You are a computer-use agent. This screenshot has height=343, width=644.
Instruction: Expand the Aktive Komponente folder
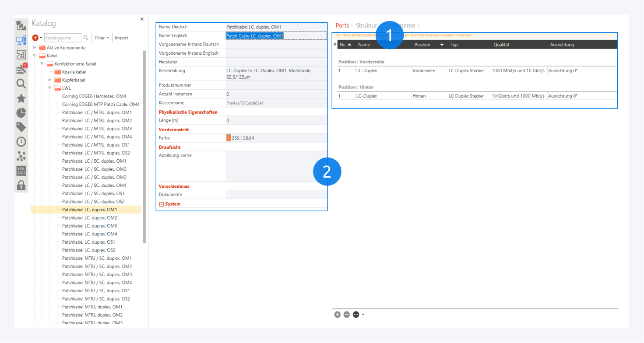(x=35, y=48)
